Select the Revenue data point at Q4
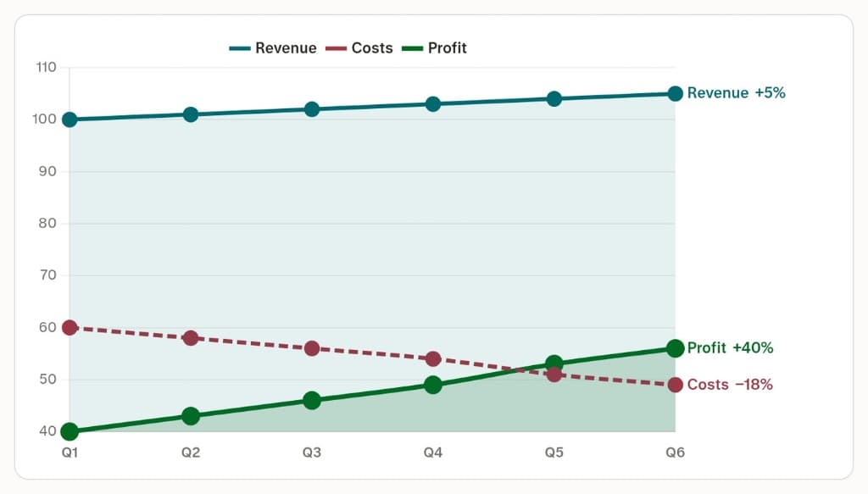The width and height of the screenshot is (868, 494). 433,104
